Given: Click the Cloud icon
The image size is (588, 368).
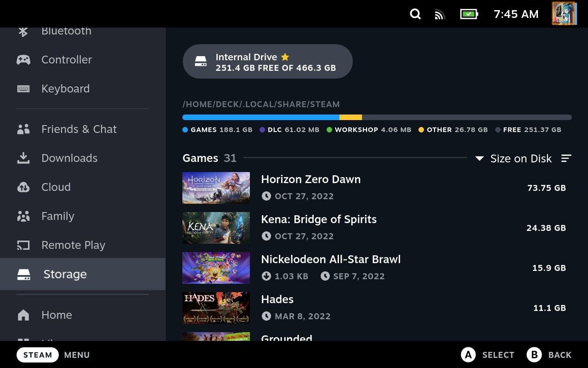Looking at the screenshot, I should [23, 187].
